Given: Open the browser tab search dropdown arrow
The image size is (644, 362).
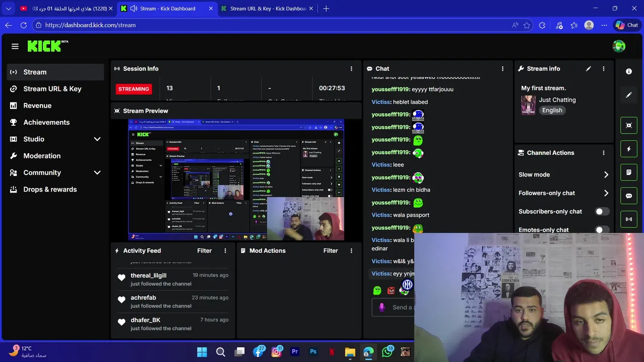Looking at the screenshot, I should [8, 9].
